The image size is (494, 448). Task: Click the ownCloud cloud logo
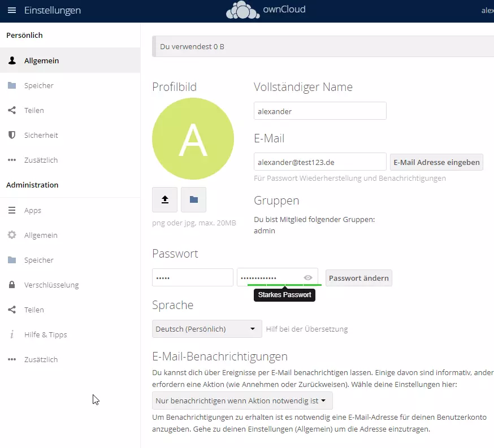click(x=242, y=10)
